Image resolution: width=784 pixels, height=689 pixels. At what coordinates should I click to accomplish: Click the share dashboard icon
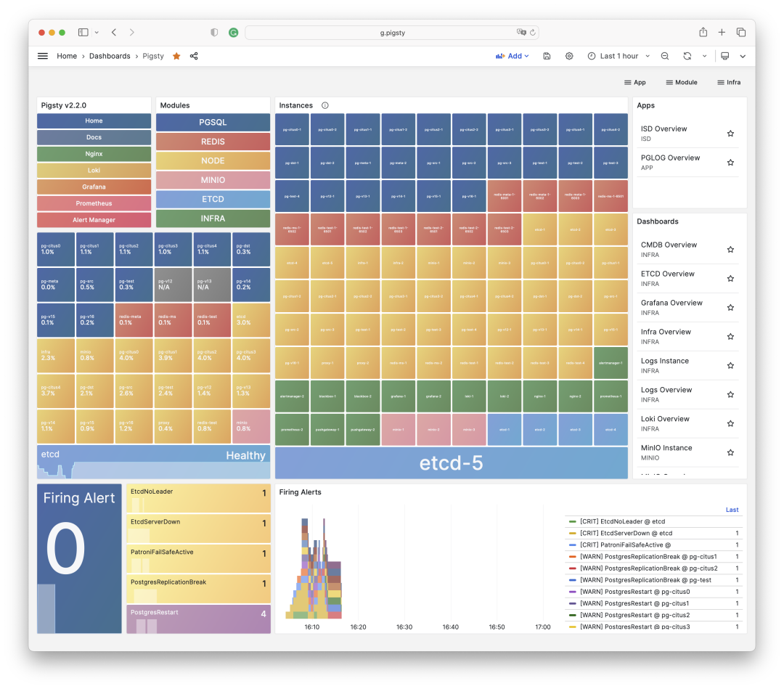[194, 56]
